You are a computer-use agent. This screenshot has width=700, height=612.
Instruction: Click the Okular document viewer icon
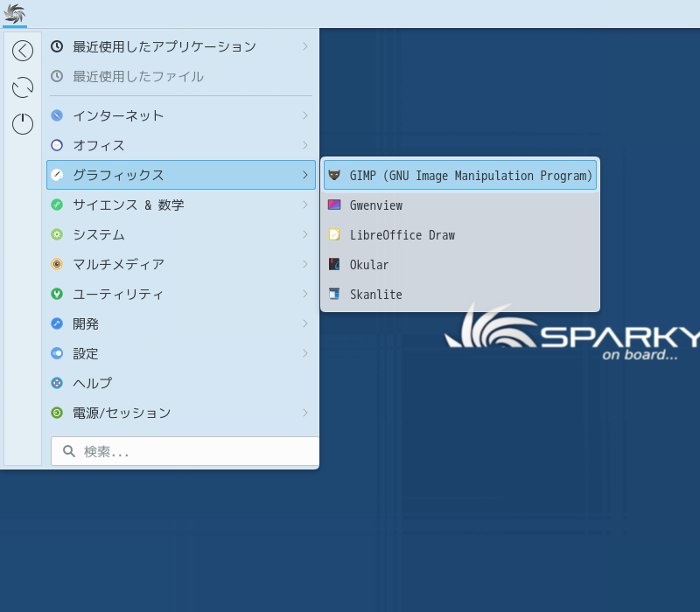click(334, 265)
